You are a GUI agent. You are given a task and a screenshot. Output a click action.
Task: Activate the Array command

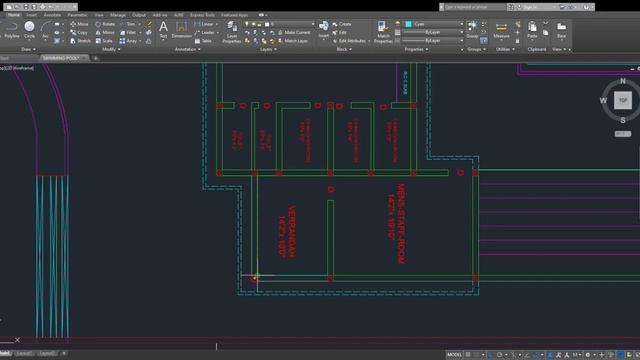pos(128,41)
